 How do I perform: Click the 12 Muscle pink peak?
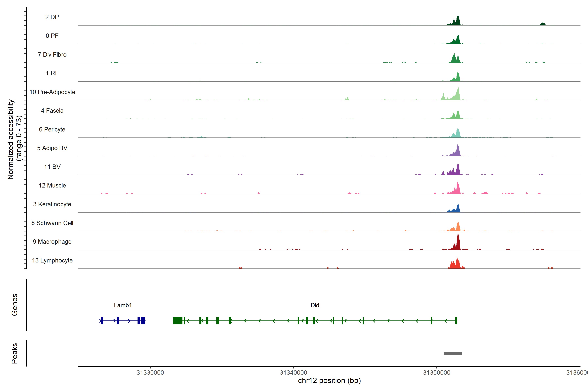(x=457, y=189)
